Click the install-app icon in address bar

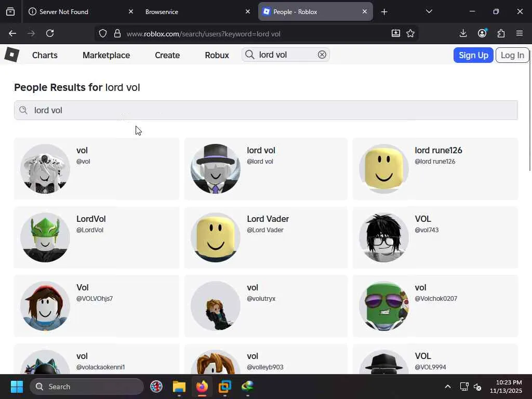pyautogui.click(x=395, y=33)
